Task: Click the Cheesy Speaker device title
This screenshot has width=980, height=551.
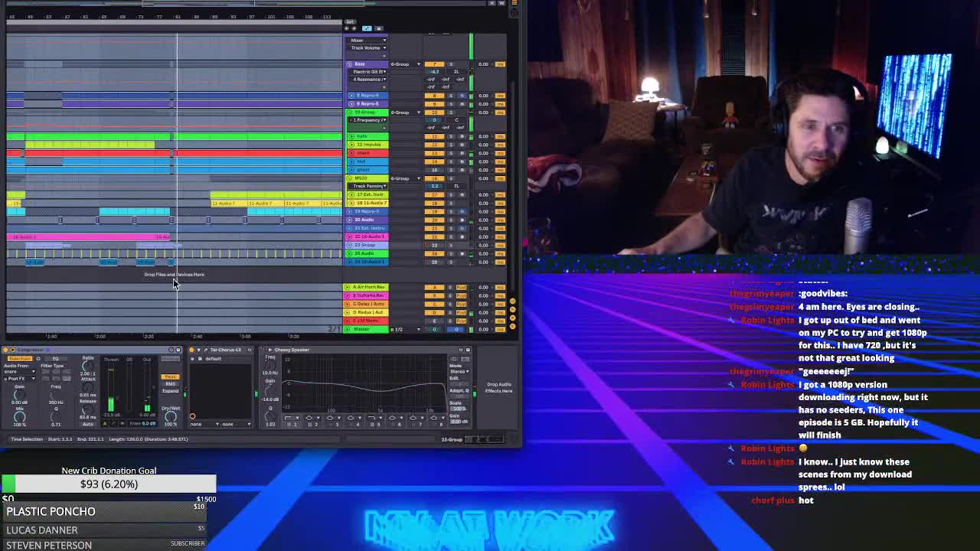Action: tap(292, 350)
